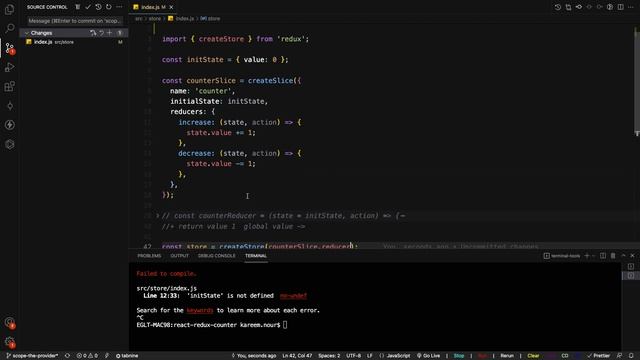Click Clear in status bar

pos(533,356)
